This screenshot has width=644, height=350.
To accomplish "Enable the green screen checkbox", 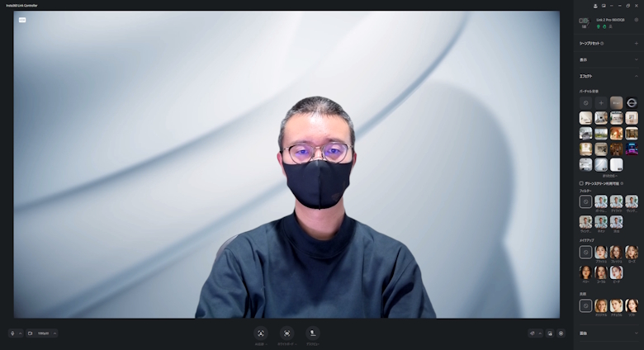I will tap(581, 182).
